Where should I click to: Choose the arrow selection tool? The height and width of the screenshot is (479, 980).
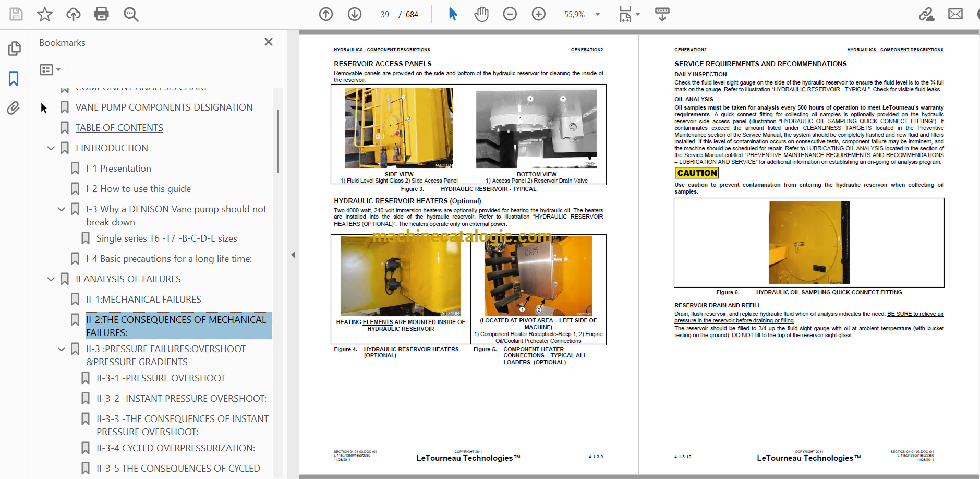tap(453, 14)
